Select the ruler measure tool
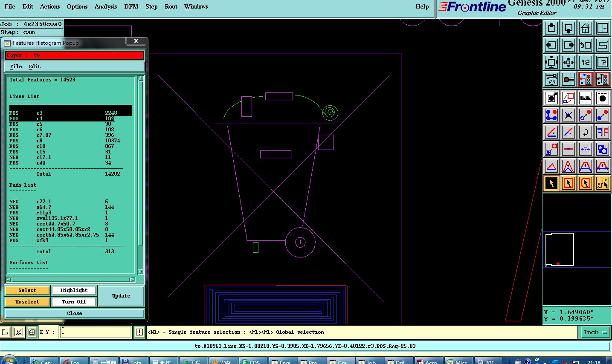Viewport: 612px width, 364px height. (586, 98)
